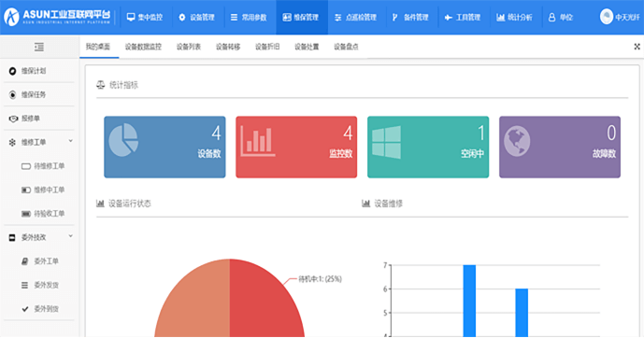Click the snowflake icon beside 维修工单
This screenshot has width=644, height=338.
point(12,142)
